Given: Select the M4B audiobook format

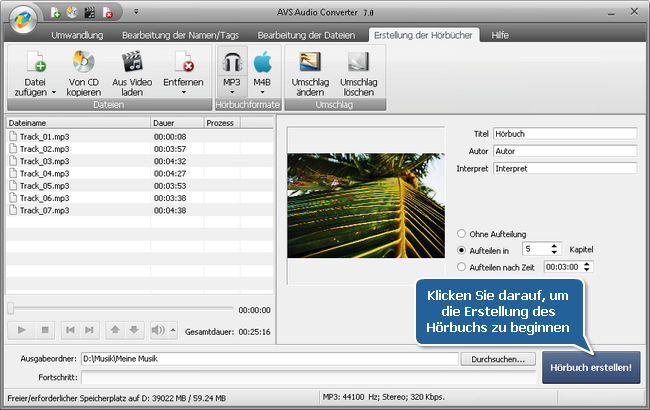Looking at the screenshot, I should (x=262, y=64).
